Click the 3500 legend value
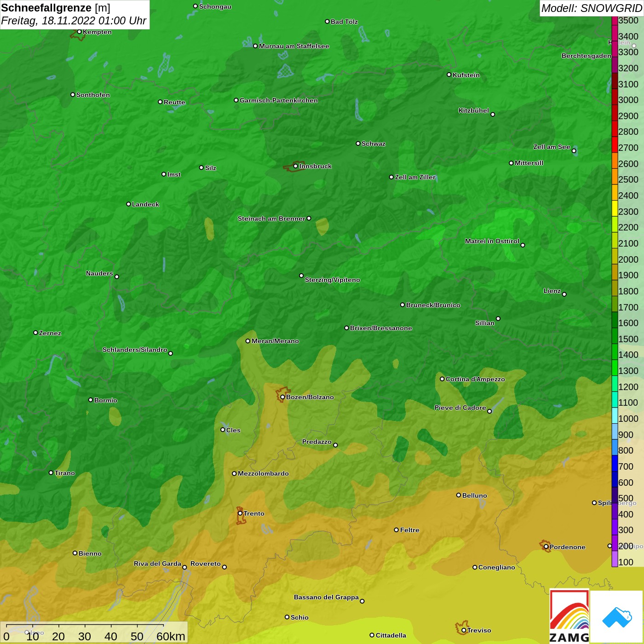644x644 pixels. tap(628, 20)
